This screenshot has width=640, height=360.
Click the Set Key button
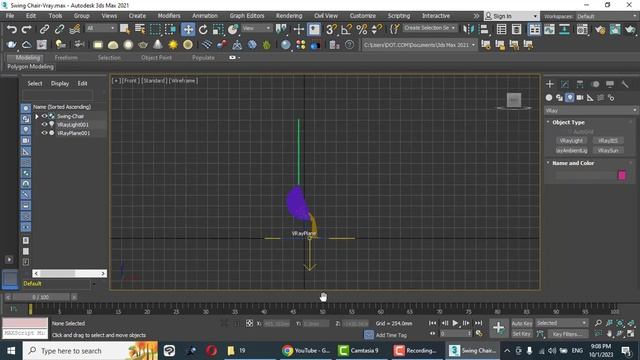point(522,334)
